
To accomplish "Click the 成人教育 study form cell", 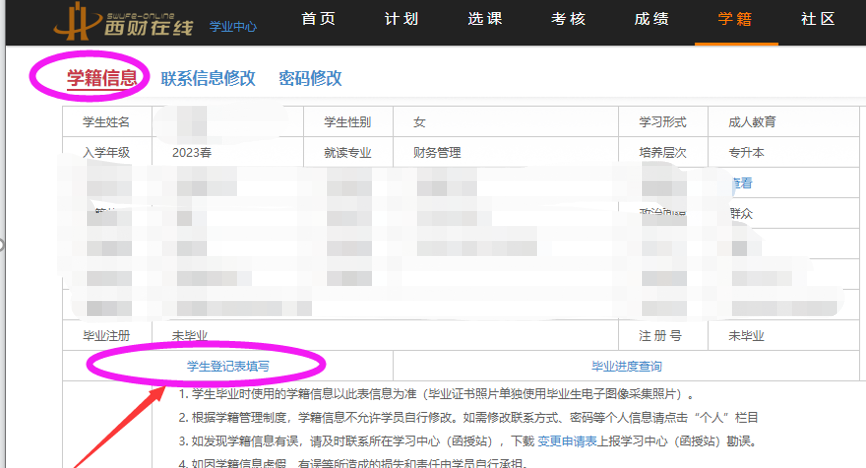I will (752, 122).
